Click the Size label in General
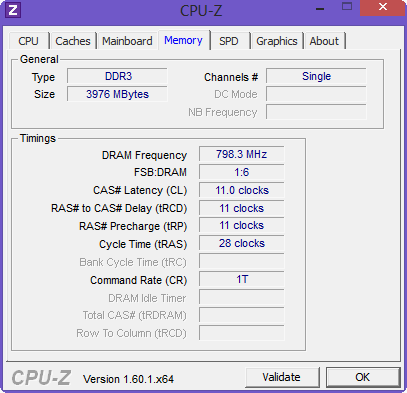 [x=44, y=94]
